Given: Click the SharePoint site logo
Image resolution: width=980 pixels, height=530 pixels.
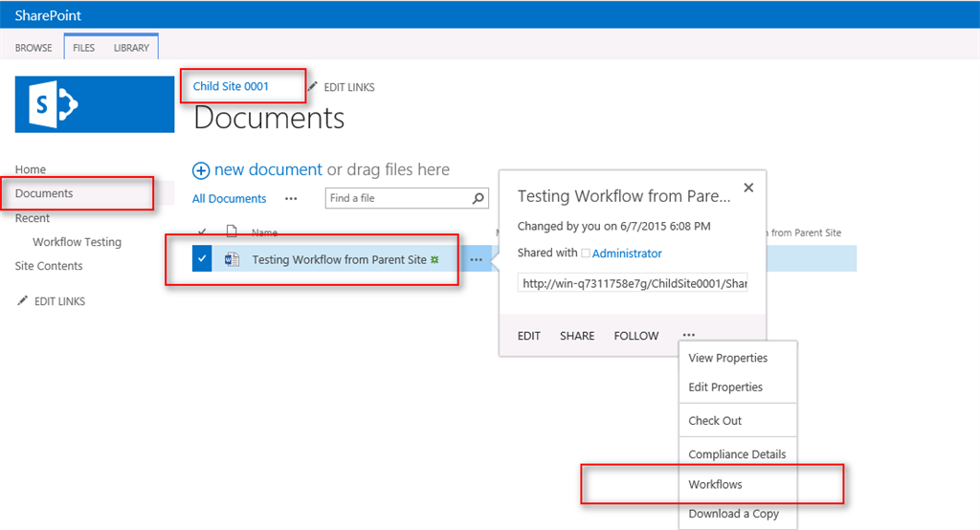Looking at the screenshot, I should (x=95, y=104).
